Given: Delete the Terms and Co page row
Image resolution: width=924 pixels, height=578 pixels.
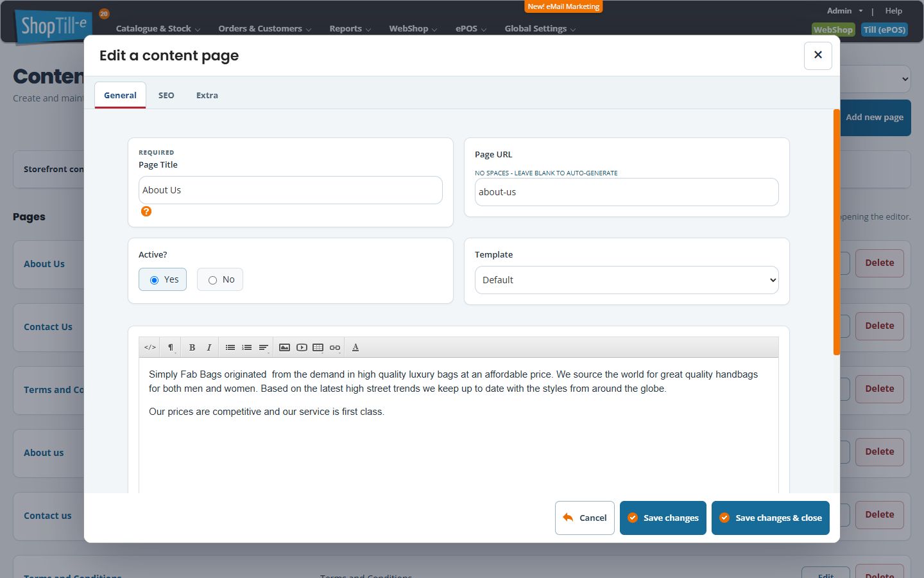Looking at the screenshot, I should click(879, 389).
